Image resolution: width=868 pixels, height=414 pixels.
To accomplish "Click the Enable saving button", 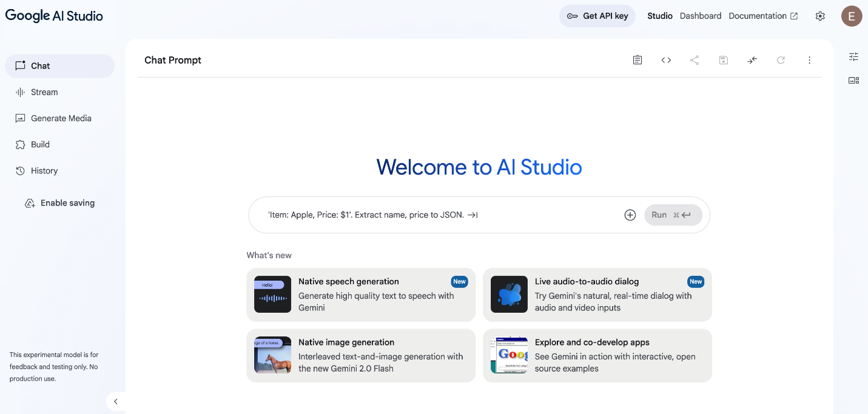I will [59, 203].
